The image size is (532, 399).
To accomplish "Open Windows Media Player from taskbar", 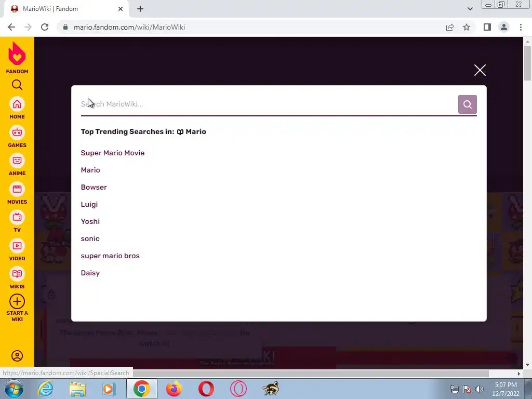I will [x=109, y=389].
